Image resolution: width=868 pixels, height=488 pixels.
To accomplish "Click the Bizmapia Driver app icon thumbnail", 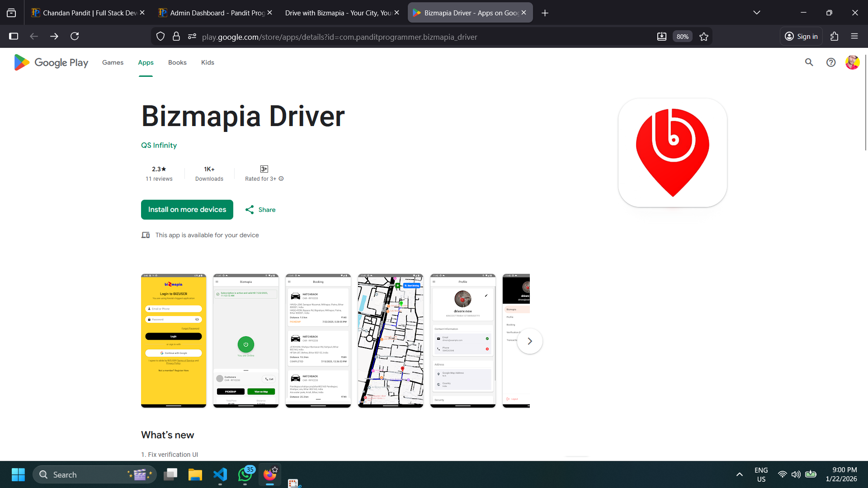I will [672, 153].
